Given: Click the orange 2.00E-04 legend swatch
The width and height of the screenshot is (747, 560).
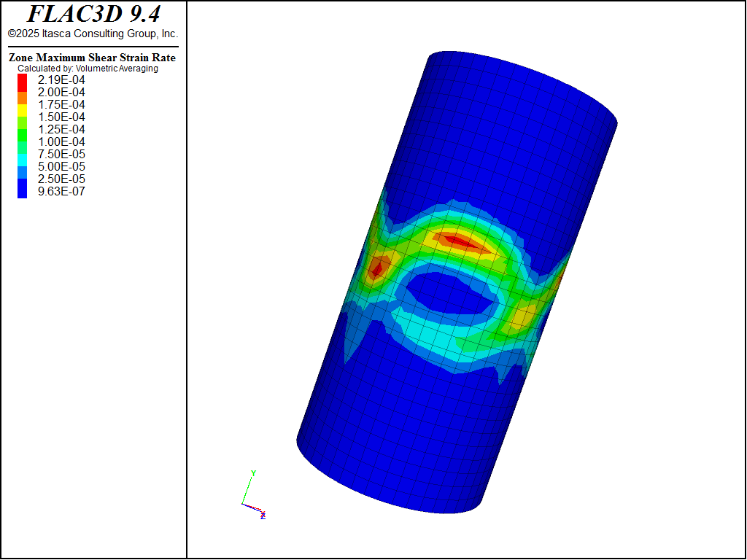Looking at the screenshot, I should [23, 98].
